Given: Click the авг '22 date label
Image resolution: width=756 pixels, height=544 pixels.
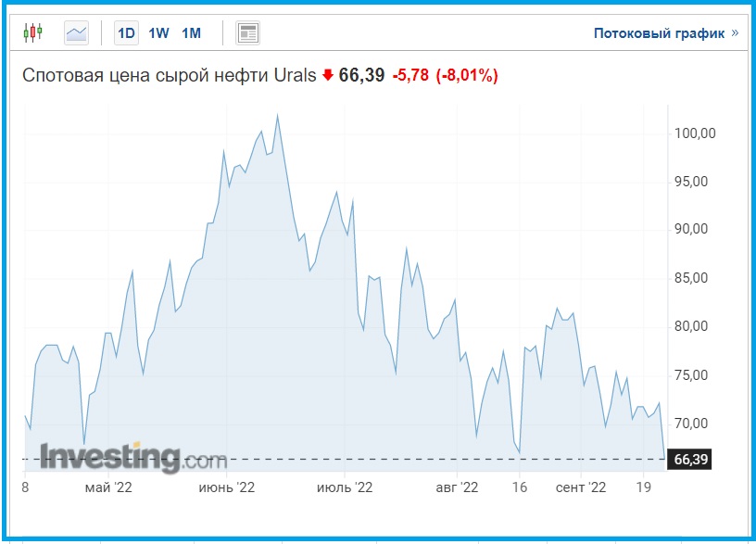Looking at the screenshot, I should pos(457,487).
